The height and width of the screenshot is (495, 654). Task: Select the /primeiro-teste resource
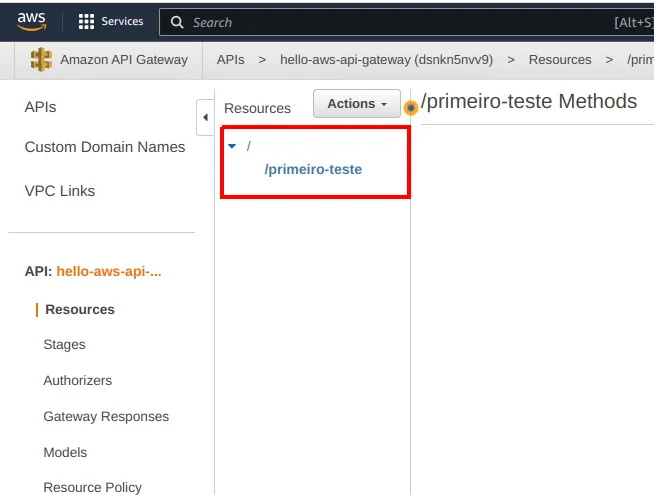click(313, 169)
